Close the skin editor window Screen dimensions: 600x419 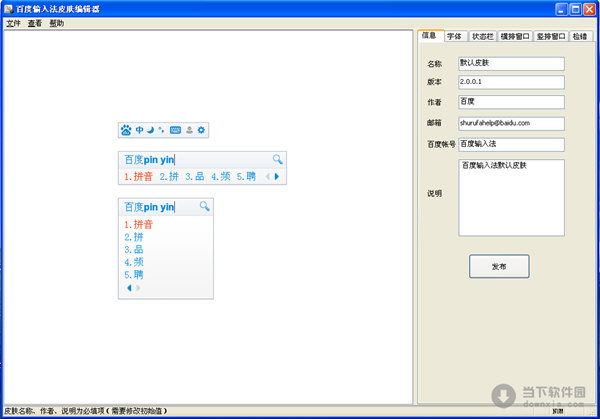coord(589,9)
